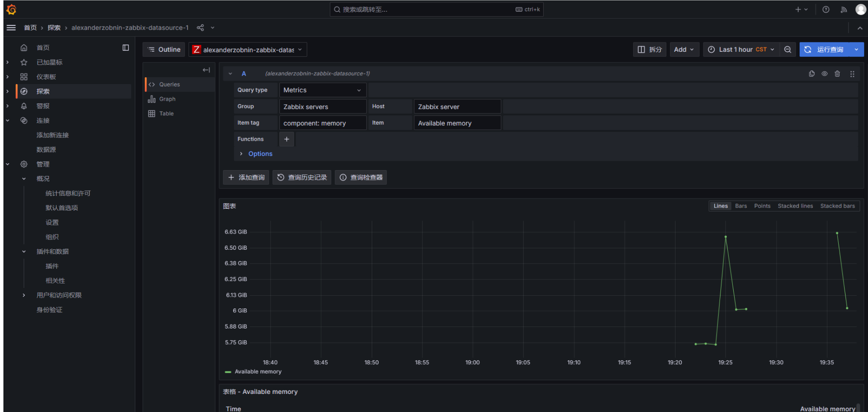
Task: Click the query A drag handle icon
Action: click(852, 74)
